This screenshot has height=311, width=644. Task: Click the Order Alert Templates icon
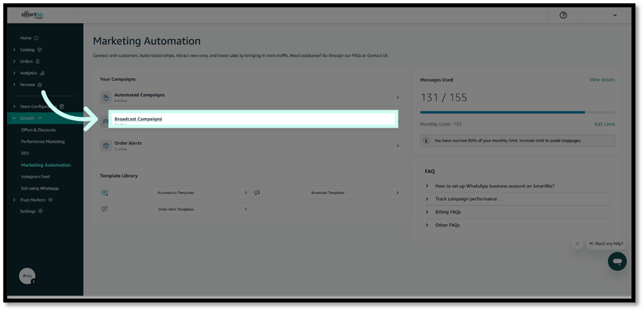point(105,209)
